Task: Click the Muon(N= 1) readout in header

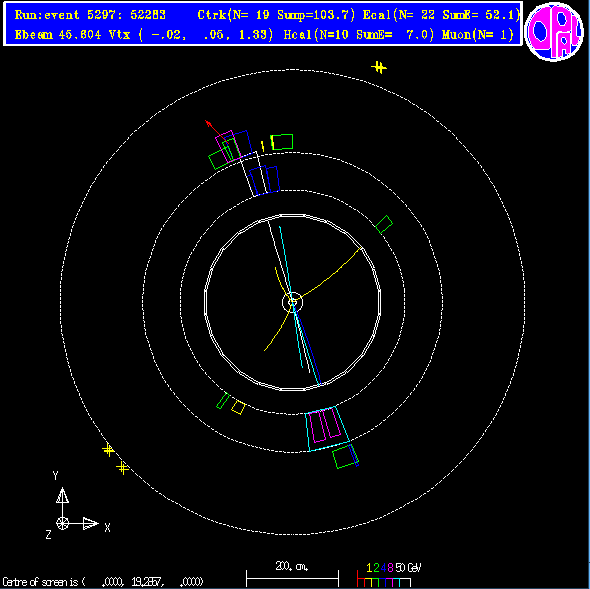Action: (x=477, y=35)
